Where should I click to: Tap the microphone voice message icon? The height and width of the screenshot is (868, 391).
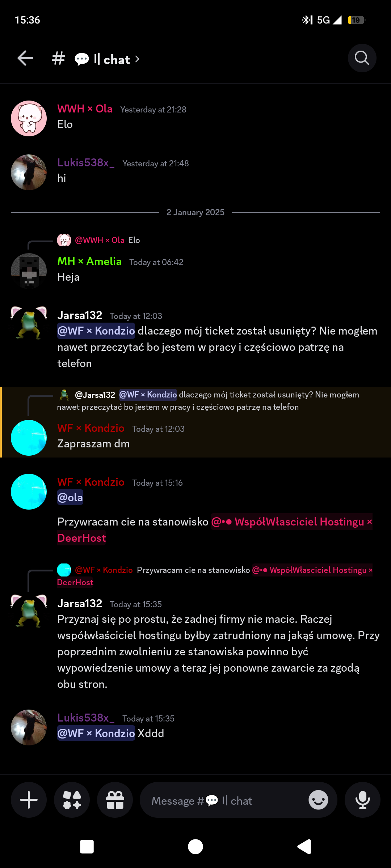[362, 800]
